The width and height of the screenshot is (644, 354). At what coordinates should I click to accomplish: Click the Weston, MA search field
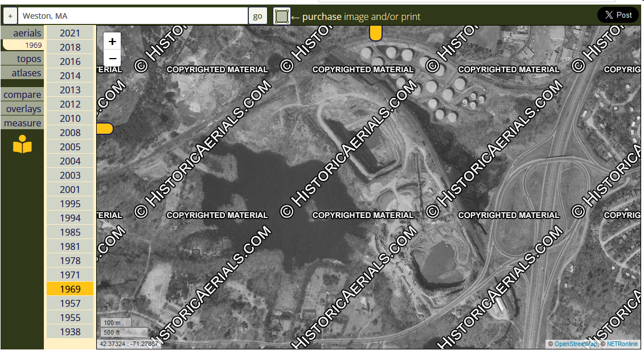tap(133, 16)
